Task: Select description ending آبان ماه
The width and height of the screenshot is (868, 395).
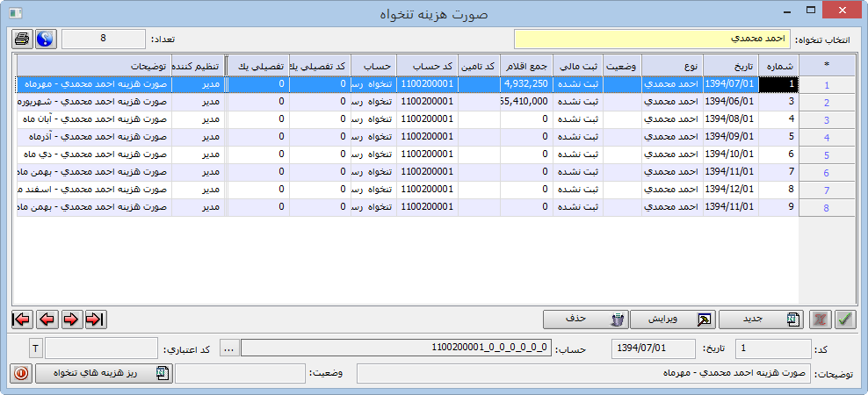Action: [94, 119]
